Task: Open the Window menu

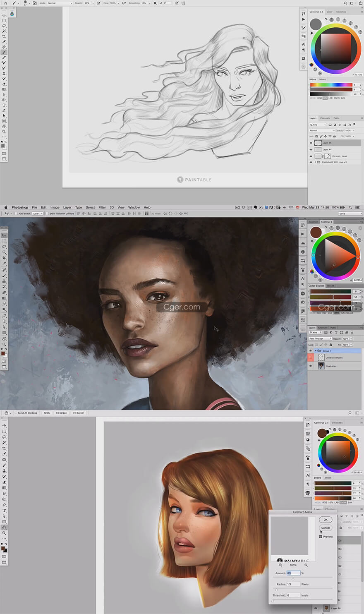Action: 134,207
